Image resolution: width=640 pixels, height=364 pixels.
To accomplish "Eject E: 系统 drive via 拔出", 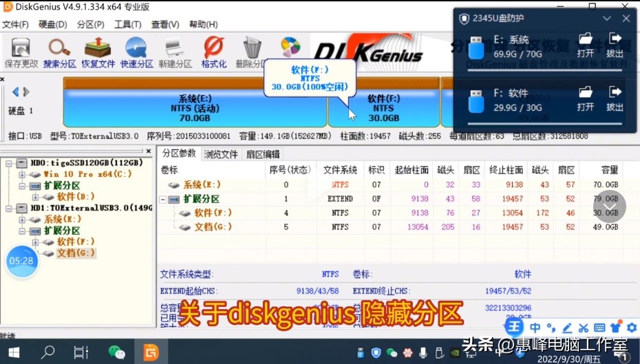I will point(615,45).
